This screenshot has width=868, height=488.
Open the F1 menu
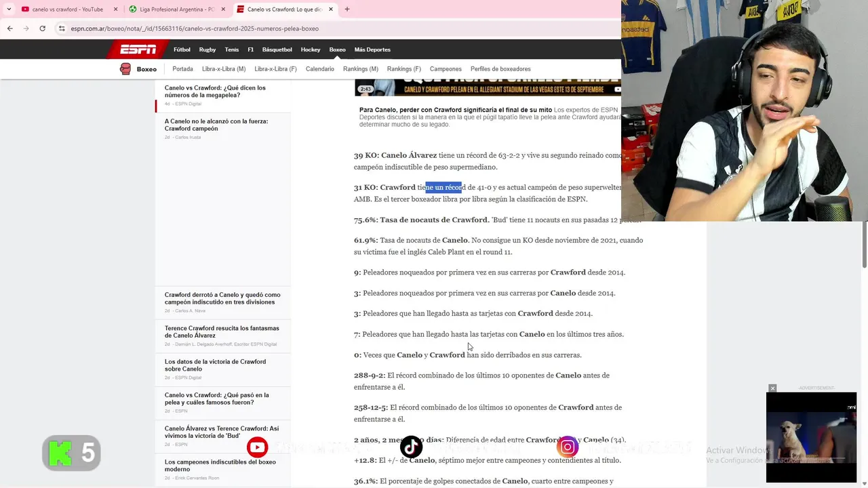[x=251, y=49]
